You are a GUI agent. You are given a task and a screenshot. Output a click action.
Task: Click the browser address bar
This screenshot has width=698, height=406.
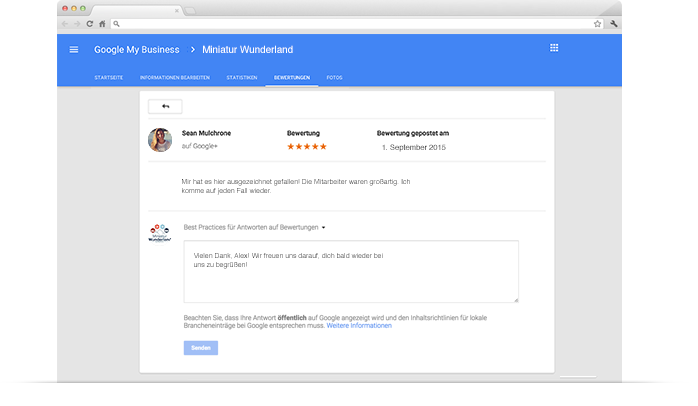pyautogui.click(x=350, y=23)
